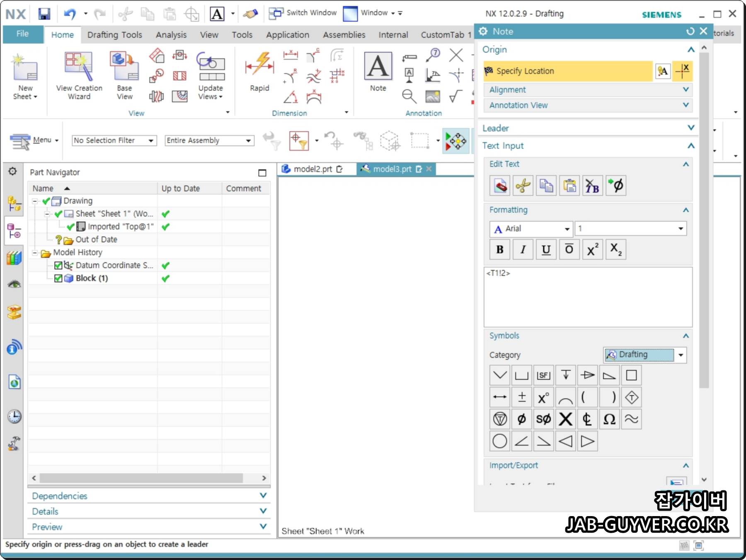The height and width of the screenshot is (560, 746).
Task: Click the Save icon in title bar
Action: point(44,14)
